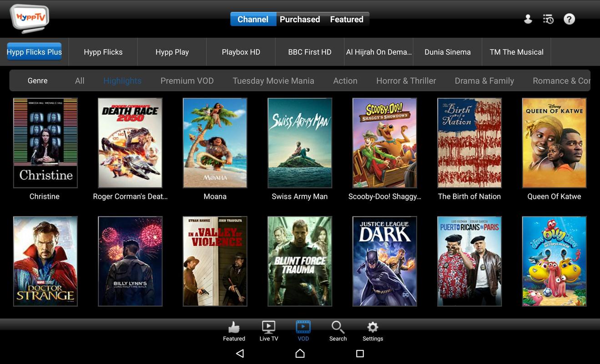Filter by Horror & Thriller genre
Screen dimensions: 600x364
tap(406, 81)
